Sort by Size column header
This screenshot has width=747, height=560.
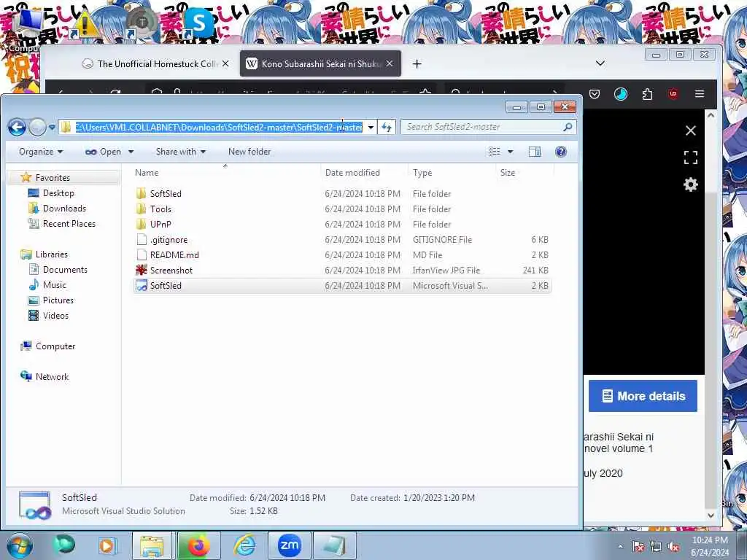tap(524, 172)
